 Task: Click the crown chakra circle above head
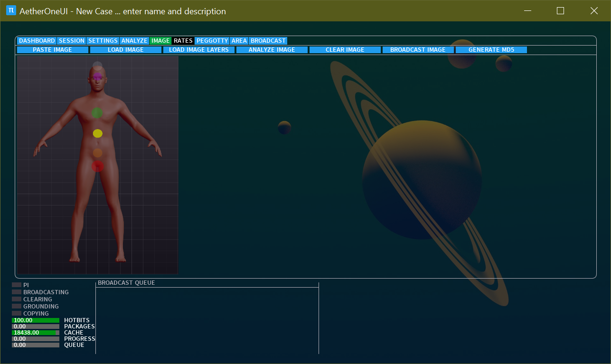(97, 65)
